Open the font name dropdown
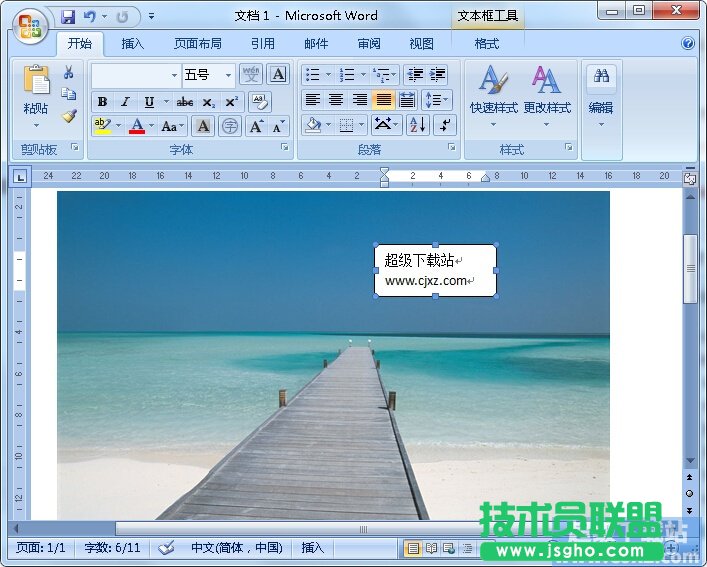Screen dimensions: 707x567 [x=174, y=75]
